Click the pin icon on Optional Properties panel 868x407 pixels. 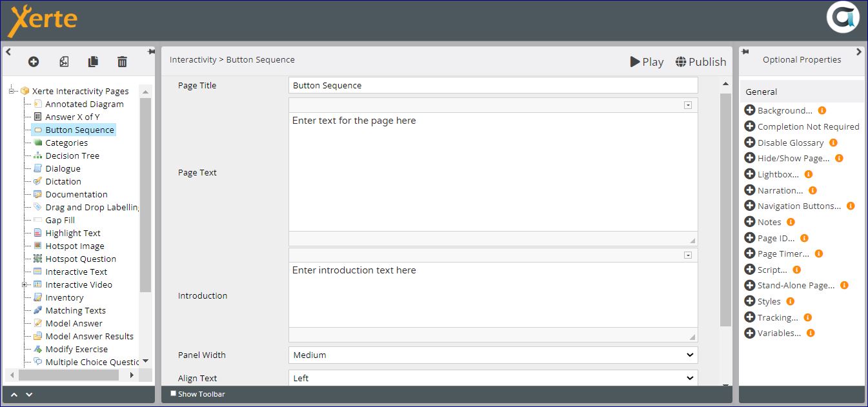point(745,52)
